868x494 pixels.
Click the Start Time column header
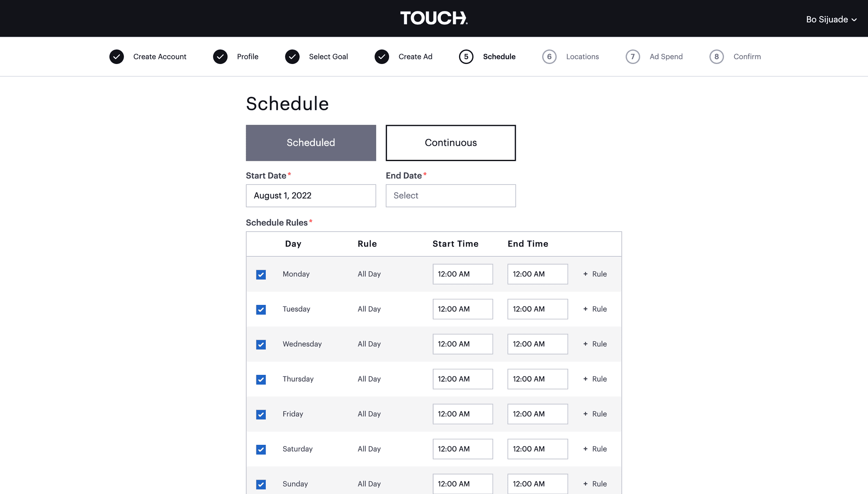click(x=456, y=244)
